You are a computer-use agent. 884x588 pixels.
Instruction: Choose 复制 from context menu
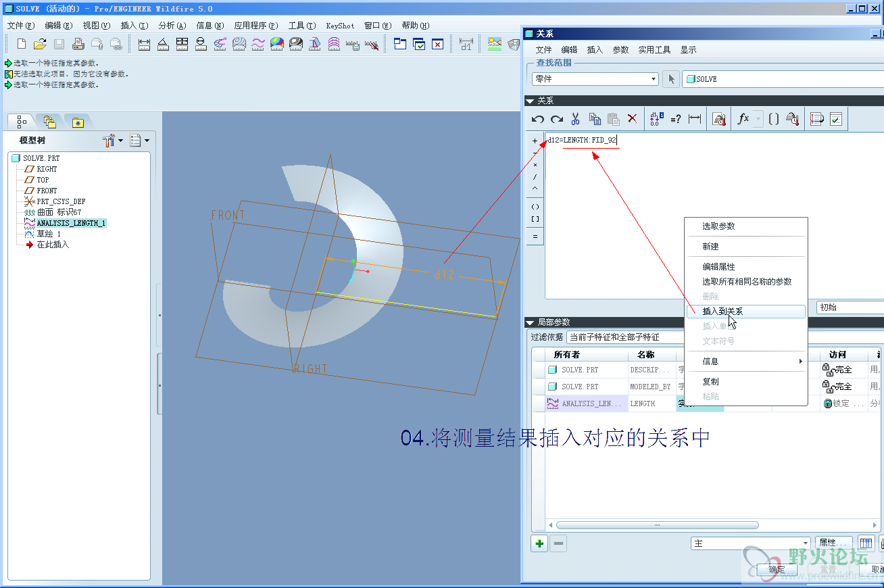pos(746,382)
